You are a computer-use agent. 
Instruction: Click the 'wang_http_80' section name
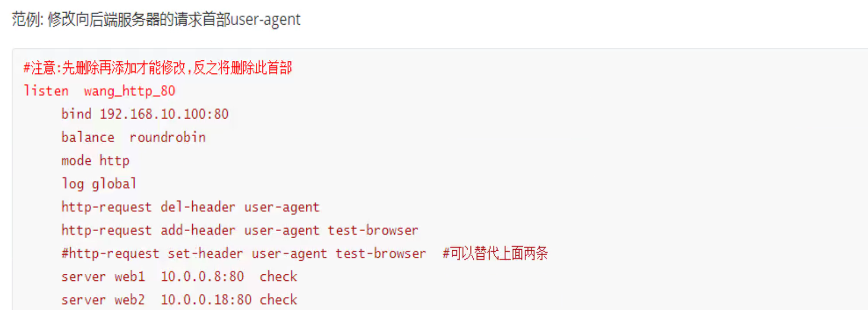129,91
